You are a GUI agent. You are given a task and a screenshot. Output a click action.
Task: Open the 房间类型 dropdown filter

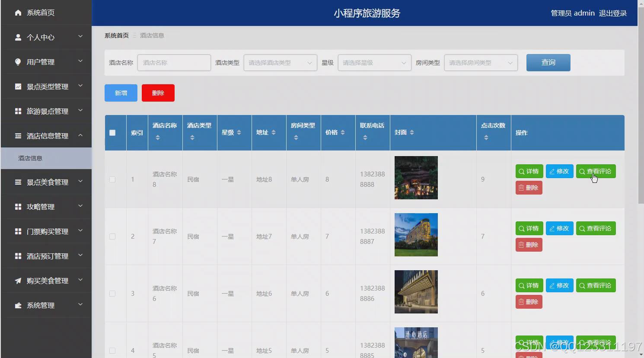(481, 63)
